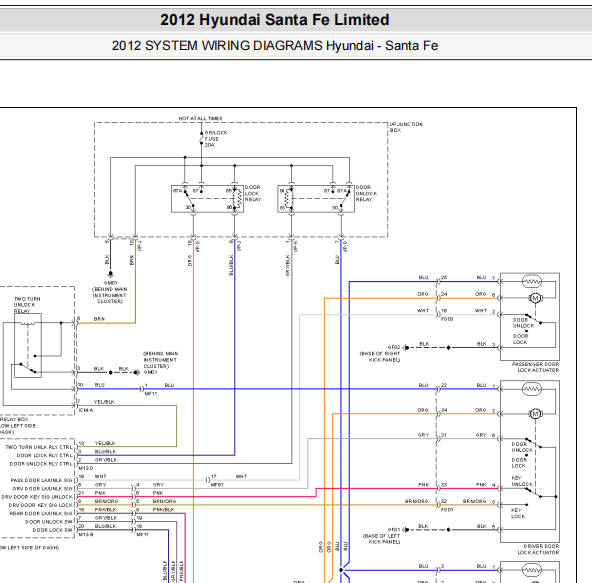Click the '2012 SYSTEM WIRING DIAGRAMS Hyundai - Santa Fe' subtitle
The width and height of the screenshot is (592, 583).
[275, 46]
